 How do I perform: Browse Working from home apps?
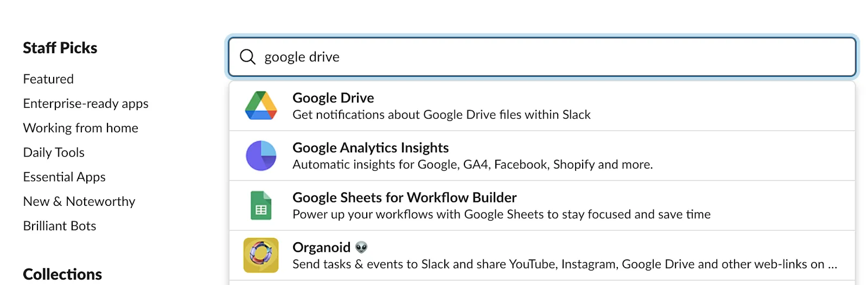[x=80, y=128]
